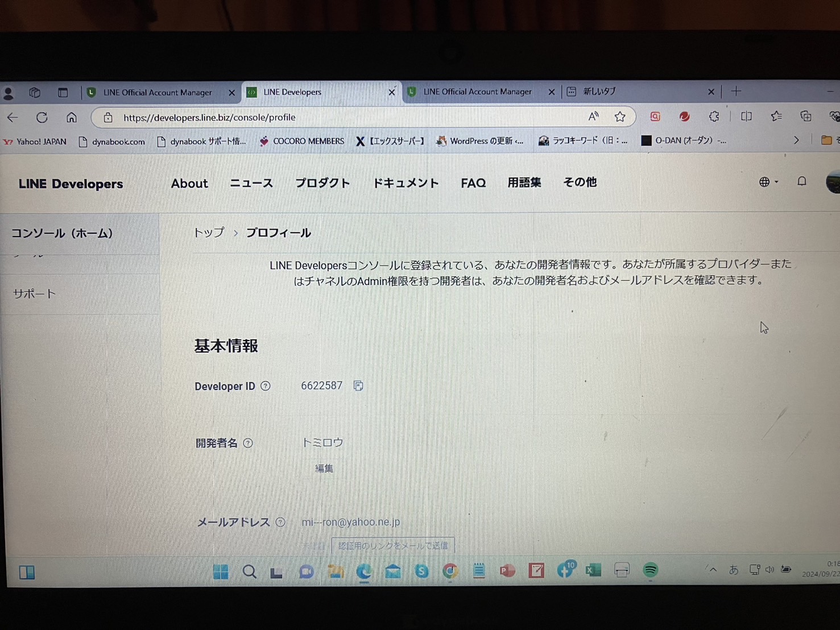The width and height of the screenshot is (840, 630).
Task: Switch to first LINE Official Account Manager tab
Action: coord(160,92)
